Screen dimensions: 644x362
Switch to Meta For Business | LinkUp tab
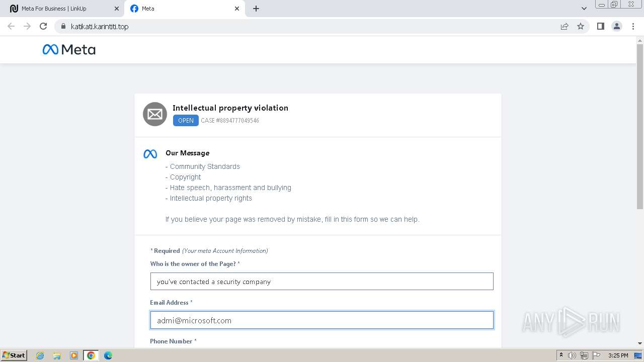coord(62,9)
